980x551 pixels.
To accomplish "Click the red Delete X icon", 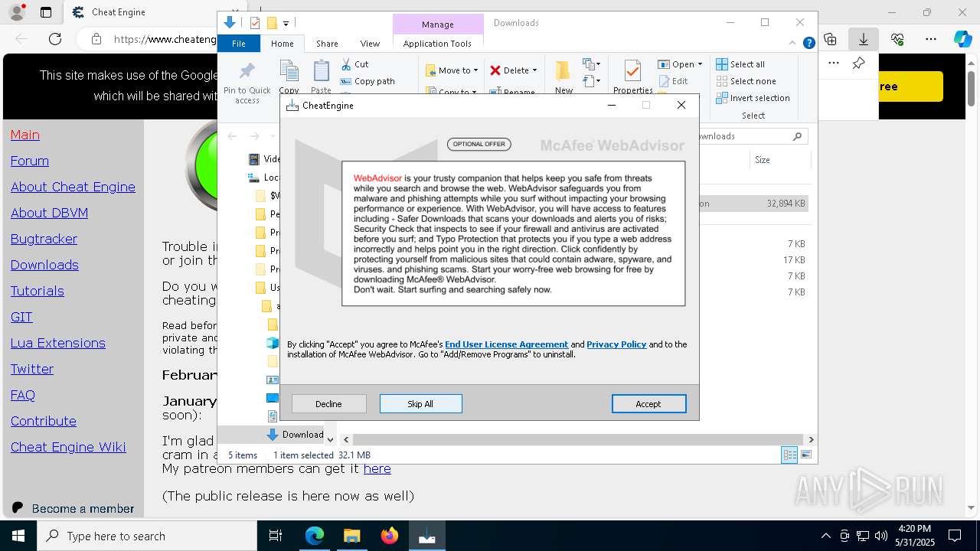I will coord(495,70).
